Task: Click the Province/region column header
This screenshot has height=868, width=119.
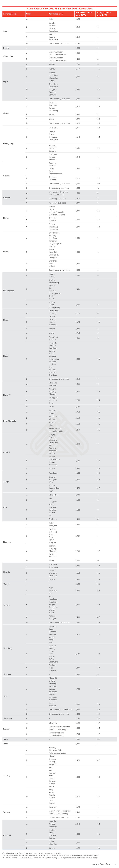Action: point(10,14)
